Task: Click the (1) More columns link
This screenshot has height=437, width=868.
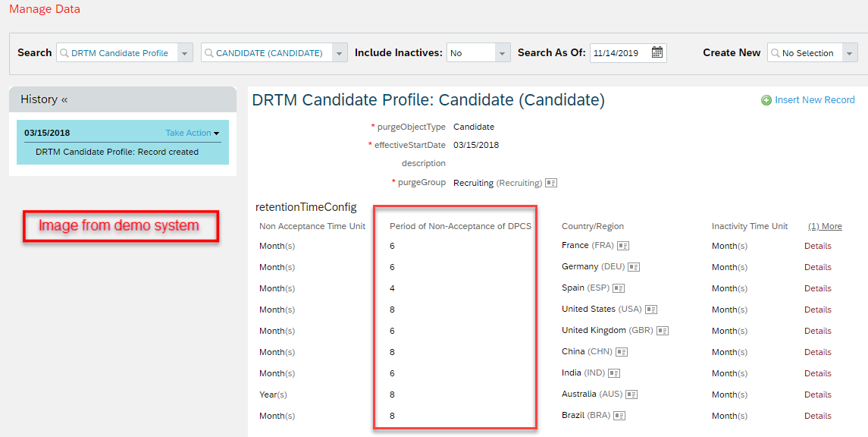Action: click(825, 226)
